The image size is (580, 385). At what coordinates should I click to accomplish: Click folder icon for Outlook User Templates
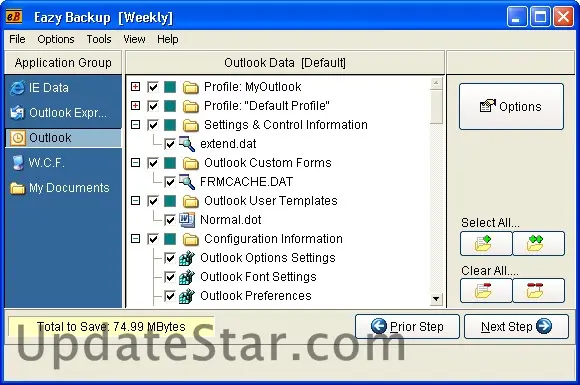(190, 201)
